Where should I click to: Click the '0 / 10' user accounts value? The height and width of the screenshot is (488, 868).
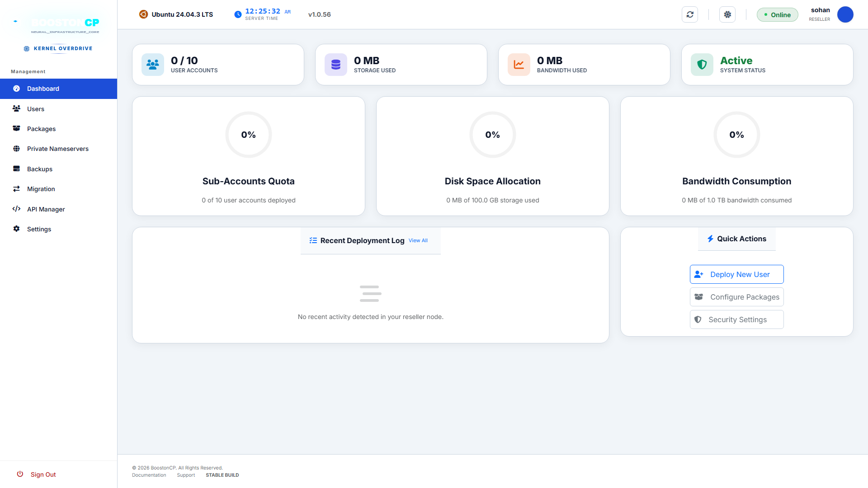point(184,61)
